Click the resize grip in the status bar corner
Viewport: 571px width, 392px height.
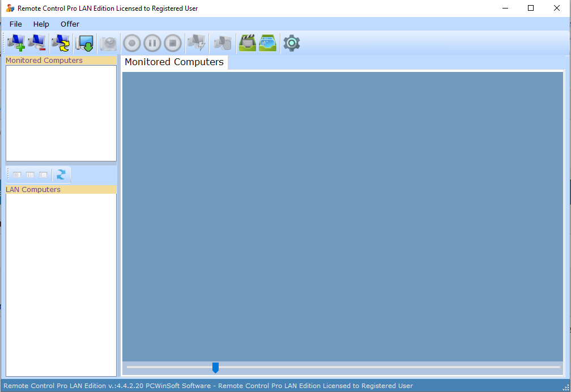566,387
